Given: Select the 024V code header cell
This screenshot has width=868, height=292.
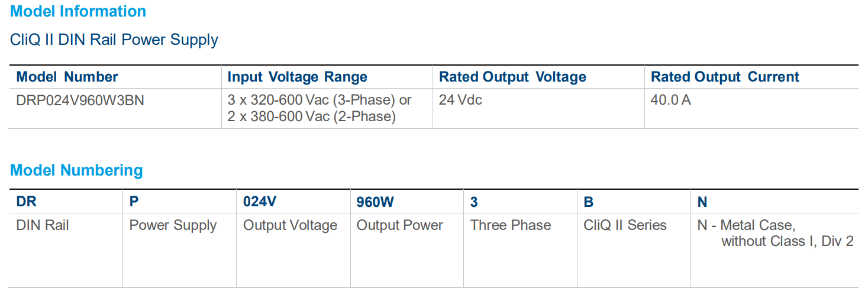Looking at the screenshot, I should [260, 202].
